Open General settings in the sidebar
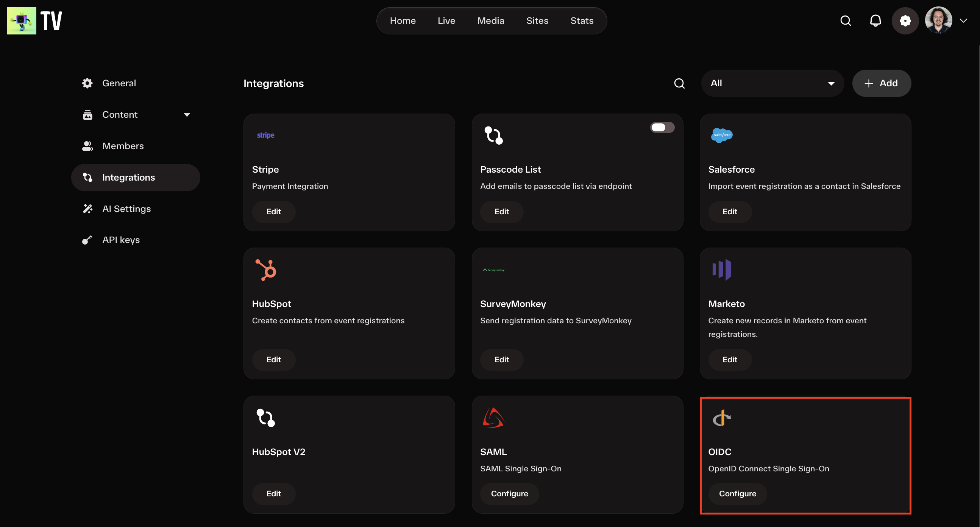 136,83
